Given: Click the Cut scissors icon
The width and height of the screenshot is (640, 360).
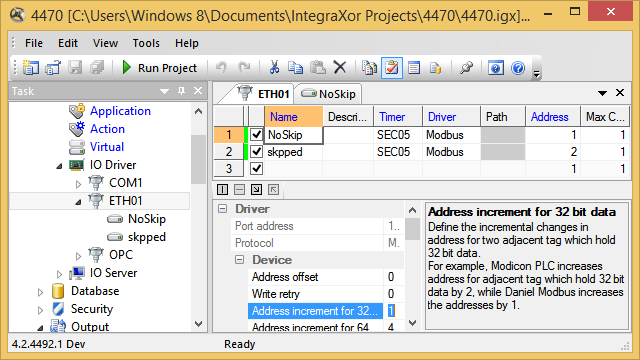Looking at the screenshot, I should pos(274,67).
